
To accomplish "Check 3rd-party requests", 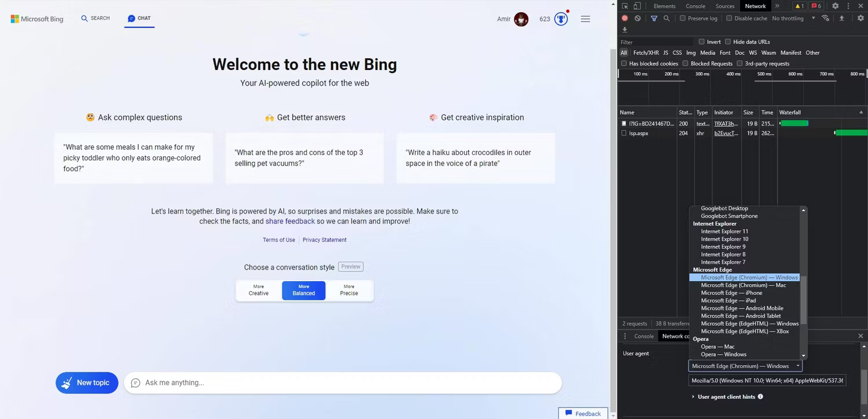I will 740,63.
